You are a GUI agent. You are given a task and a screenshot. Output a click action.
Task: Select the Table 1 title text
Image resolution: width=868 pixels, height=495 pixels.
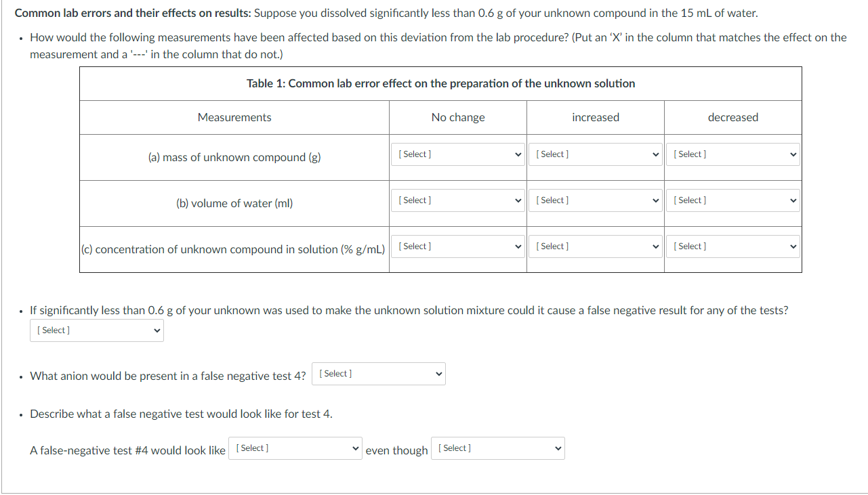pos(440,83)
